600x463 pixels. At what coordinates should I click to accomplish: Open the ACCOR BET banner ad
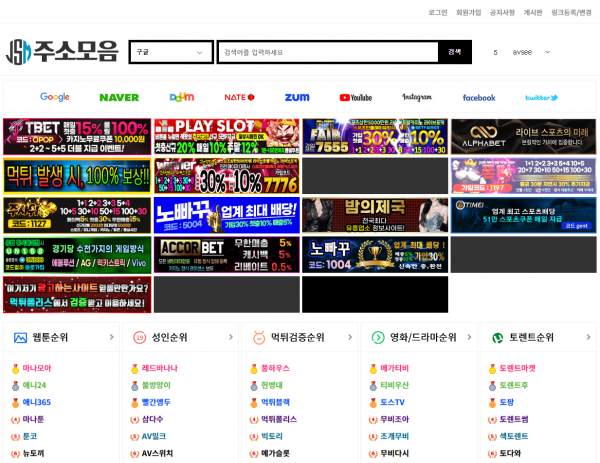(x=227, y=255)
